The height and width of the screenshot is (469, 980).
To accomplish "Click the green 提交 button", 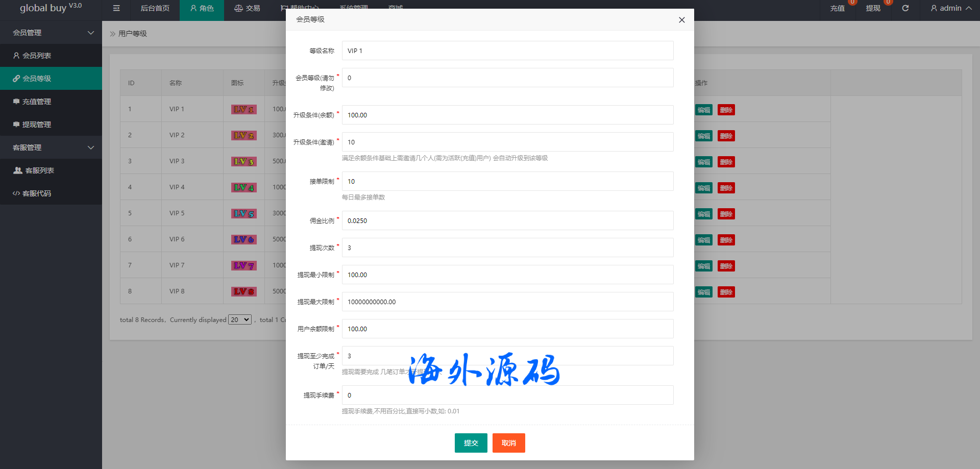I will point(471,443).
